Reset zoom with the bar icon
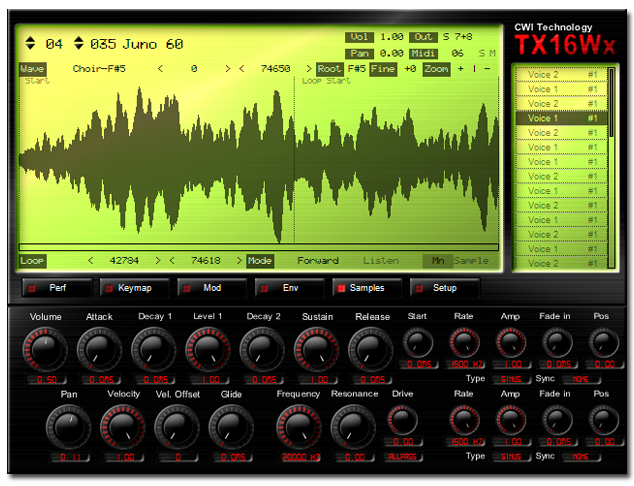 click(x=474, y=69)
